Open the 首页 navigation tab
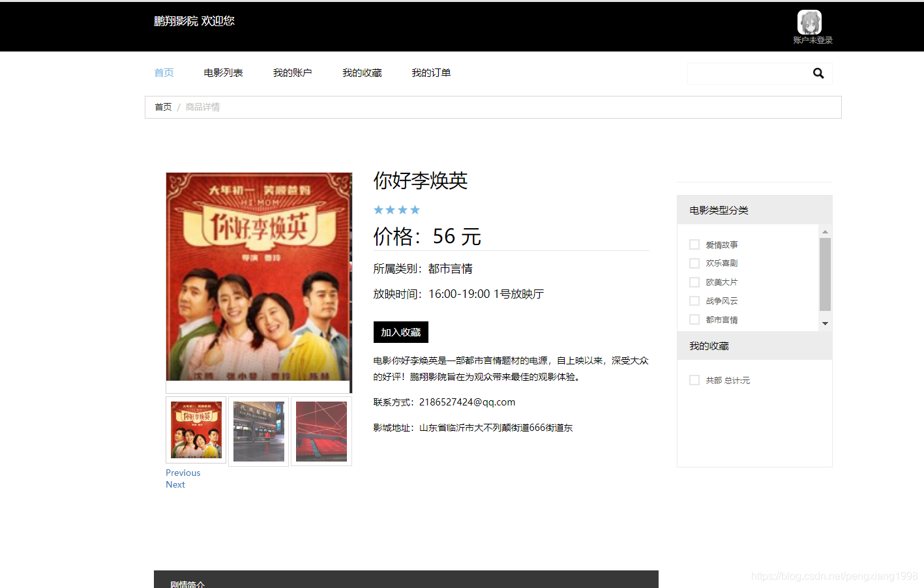This screenshot has height=588, width=924. point(164,72)
